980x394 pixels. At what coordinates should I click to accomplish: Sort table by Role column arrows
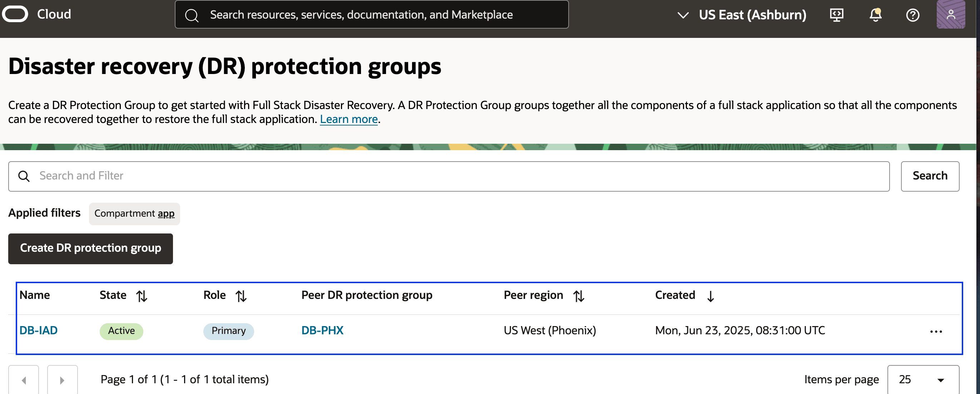pos(241,296)
